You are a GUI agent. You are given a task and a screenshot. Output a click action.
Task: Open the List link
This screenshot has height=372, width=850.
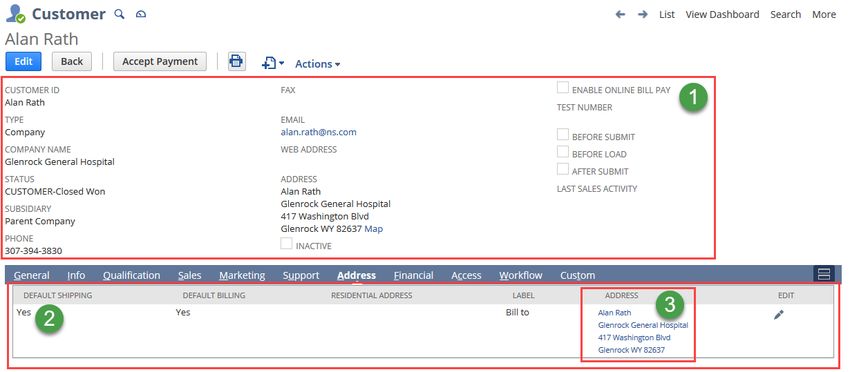pyautogui.click(x=667, y=15)
